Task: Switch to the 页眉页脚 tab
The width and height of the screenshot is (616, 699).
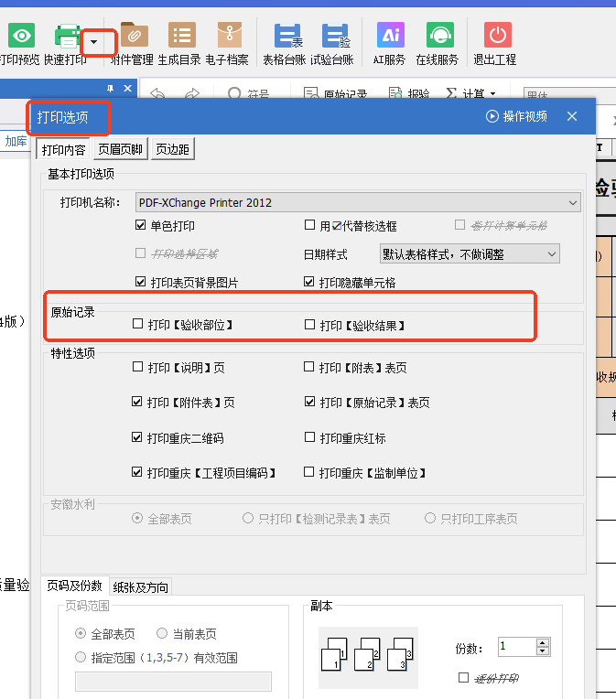Action: click(121, 149)
